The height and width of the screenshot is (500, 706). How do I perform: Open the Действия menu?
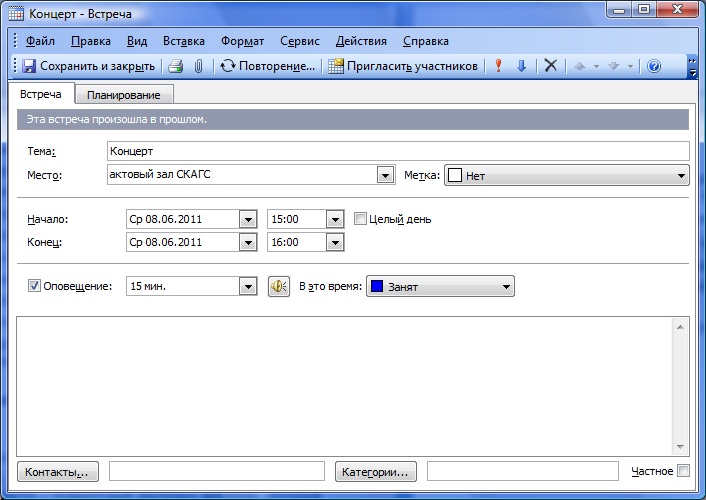click(361, 41)
